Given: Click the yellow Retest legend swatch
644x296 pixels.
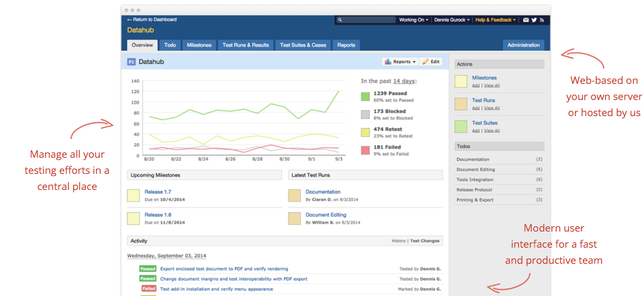Looking at the screenshot, I should point(365,132).
